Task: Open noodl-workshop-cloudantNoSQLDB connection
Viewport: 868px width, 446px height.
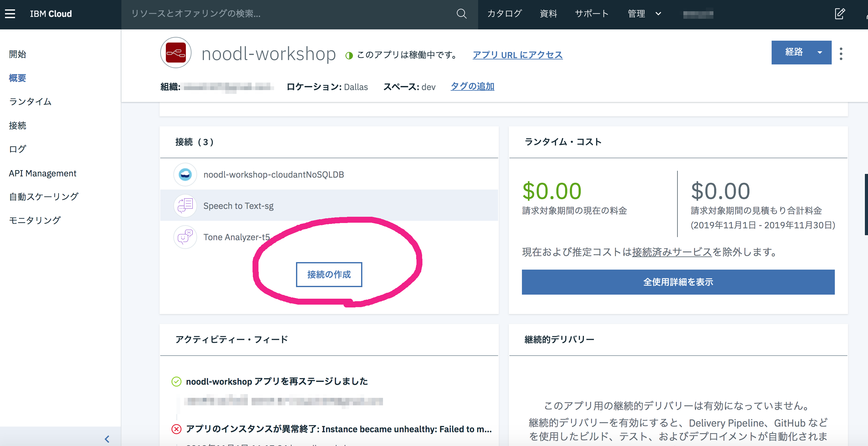Action: (x=329, y=175)
